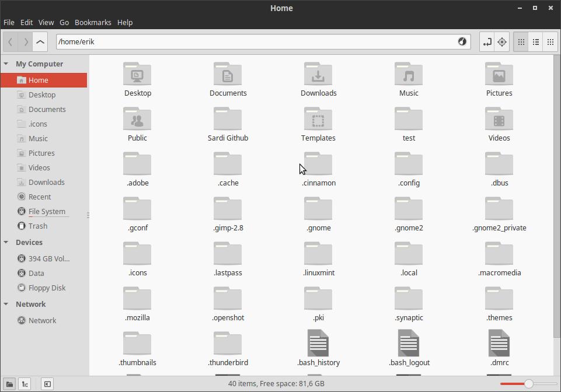Select the .config folder icon
This screenshot has width=561, height=392.
coord(409,164)
